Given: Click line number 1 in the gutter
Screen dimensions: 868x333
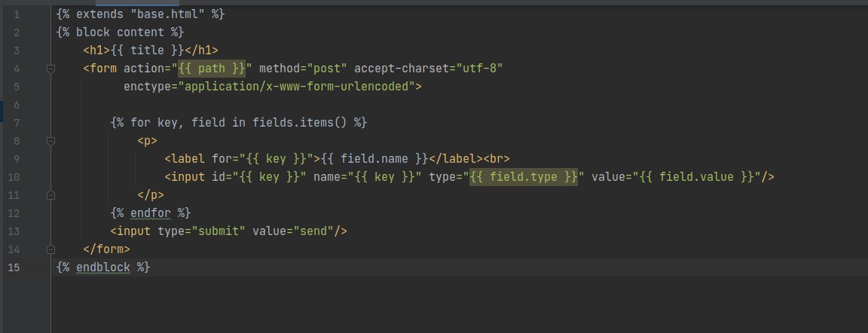Looking at the screenshot, I should [x=17, y=14].
